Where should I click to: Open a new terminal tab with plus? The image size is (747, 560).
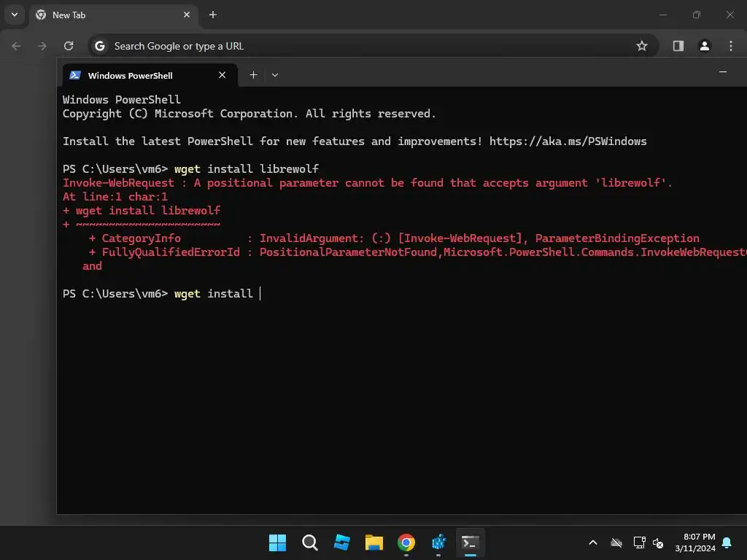tap(253, 75)
